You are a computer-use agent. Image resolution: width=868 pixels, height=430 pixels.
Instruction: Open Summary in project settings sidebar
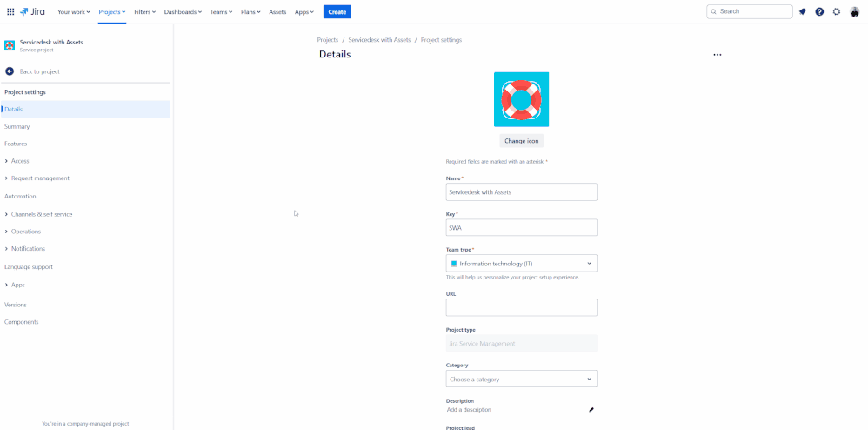(17, 127)
